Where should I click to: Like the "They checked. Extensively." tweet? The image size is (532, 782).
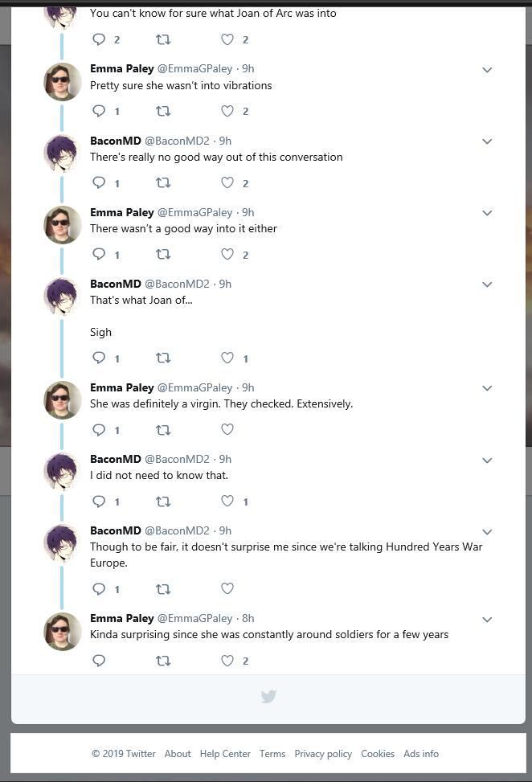[227, 429]
